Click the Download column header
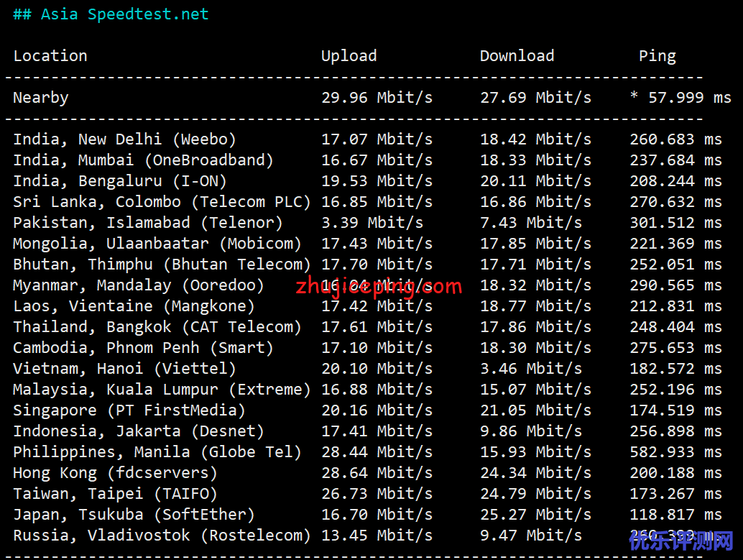This screenshot has width=743, height=560. pos(517,56)
